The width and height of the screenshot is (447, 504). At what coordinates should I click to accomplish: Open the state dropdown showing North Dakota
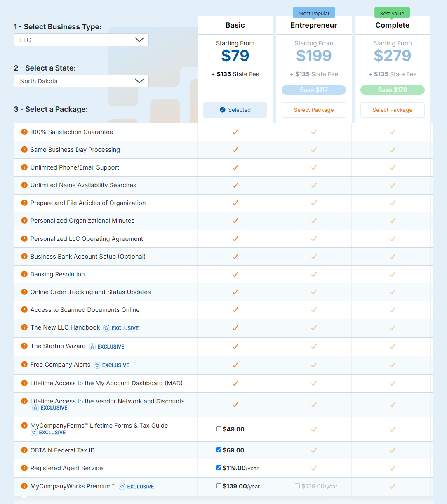pyautogui.click(x=81, y=81)
